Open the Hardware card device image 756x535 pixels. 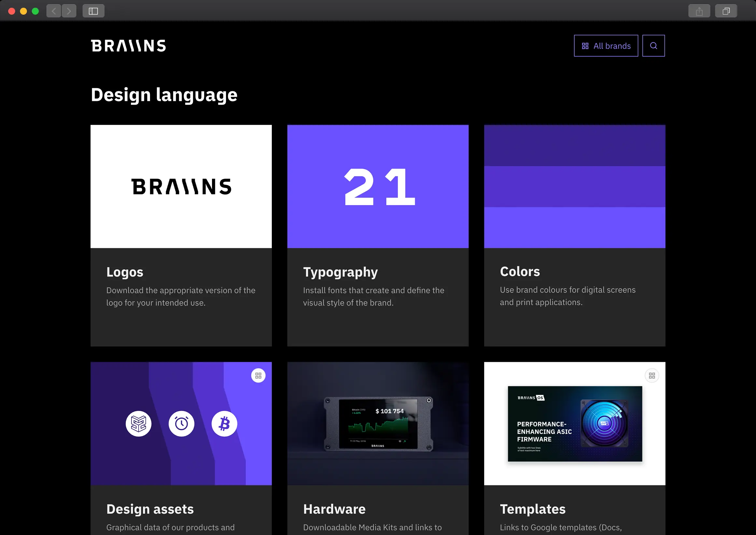378,423
